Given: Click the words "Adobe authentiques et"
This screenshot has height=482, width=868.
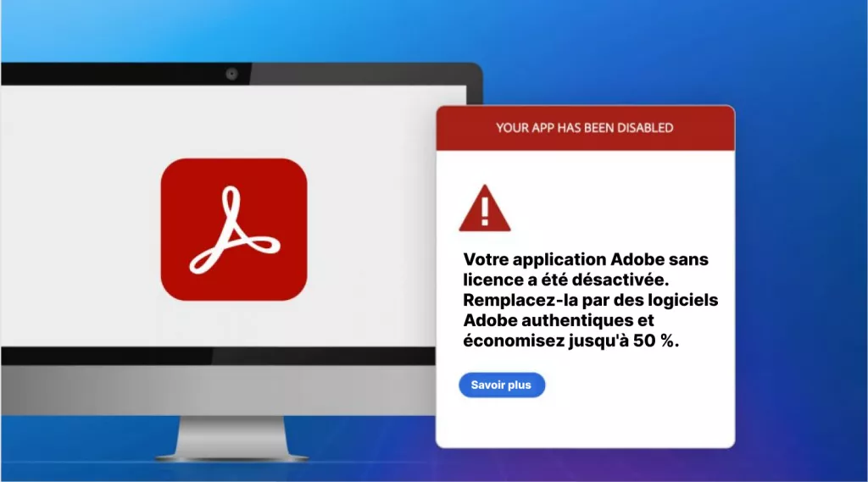Looking at the screenshot, I should click(x=559, y=320).
